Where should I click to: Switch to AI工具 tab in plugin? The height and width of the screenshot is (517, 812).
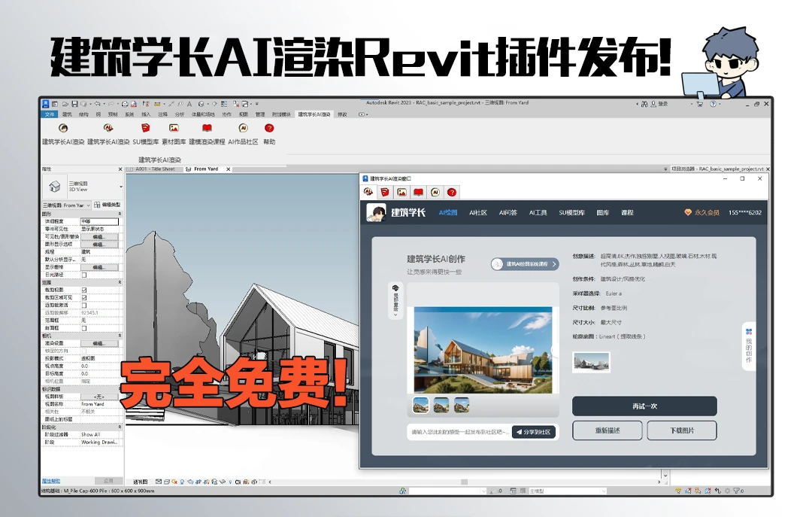coord(538,213)
